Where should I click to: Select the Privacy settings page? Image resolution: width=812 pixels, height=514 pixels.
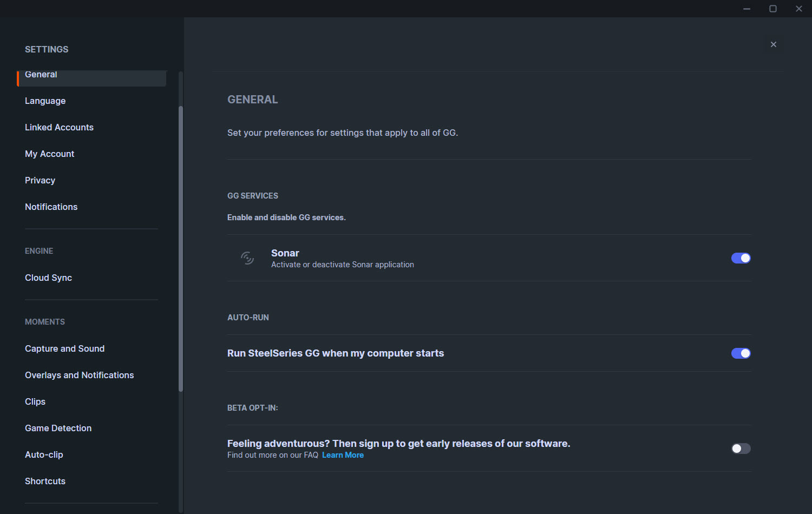[x=40, y=180]
